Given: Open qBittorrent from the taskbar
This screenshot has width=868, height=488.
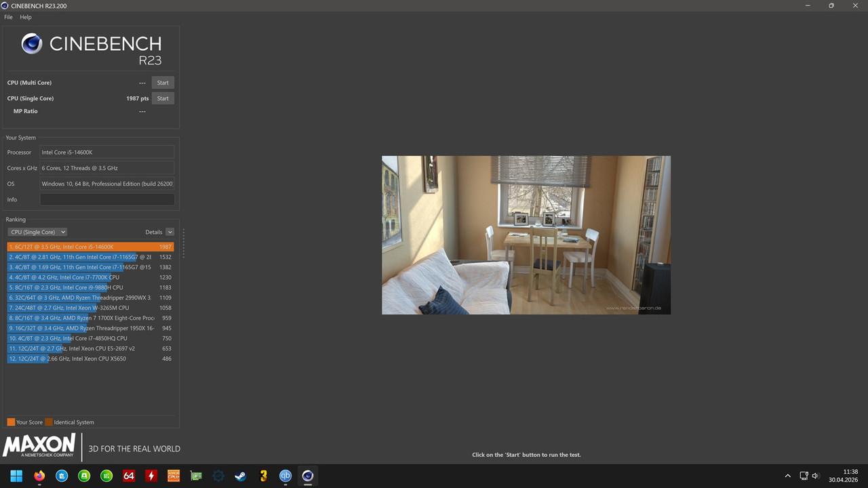Looking at the screenshot, I should pyautogui.click(x=285, y=476).
